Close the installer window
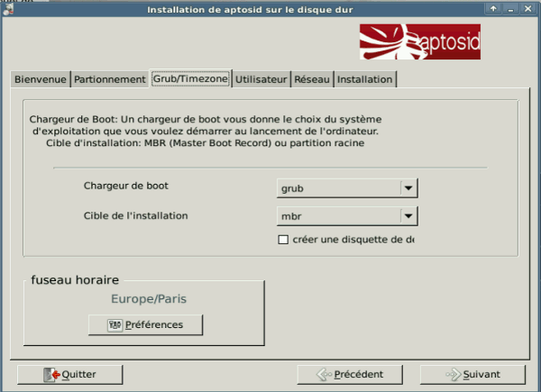 coord(527,9)
